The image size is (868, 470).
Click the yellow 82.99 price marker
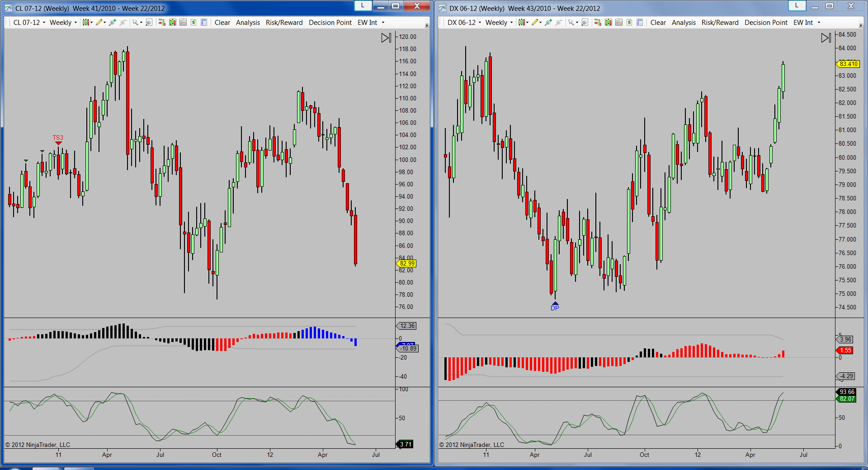coord(406,263)
